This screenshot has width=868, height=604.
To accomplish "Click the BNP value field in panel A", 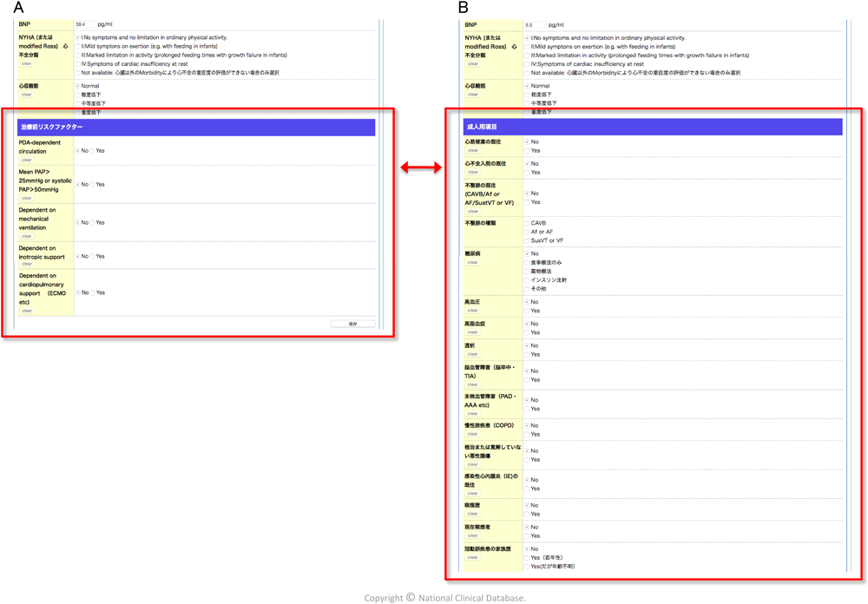I will tap(85, 24).
